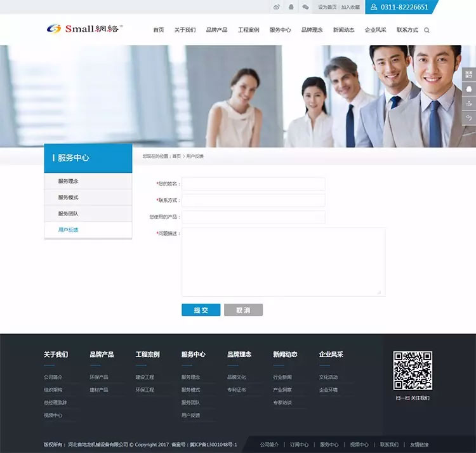The height and width of the screenshot is (453, 476).
Task: Open the 首页 navigation item
Action: click(159, 30)
